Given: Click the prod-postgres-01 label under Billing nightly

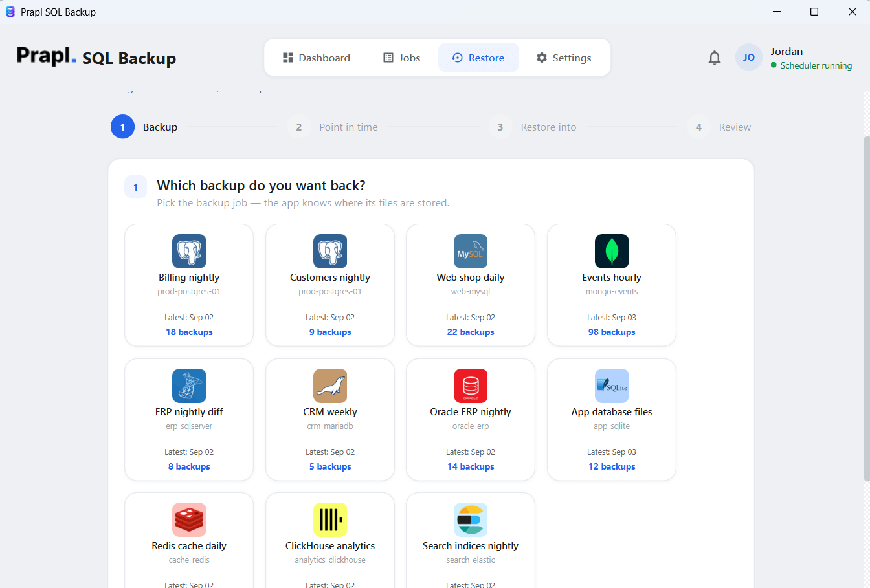Looking at the screenshot, I should (189, 292).
